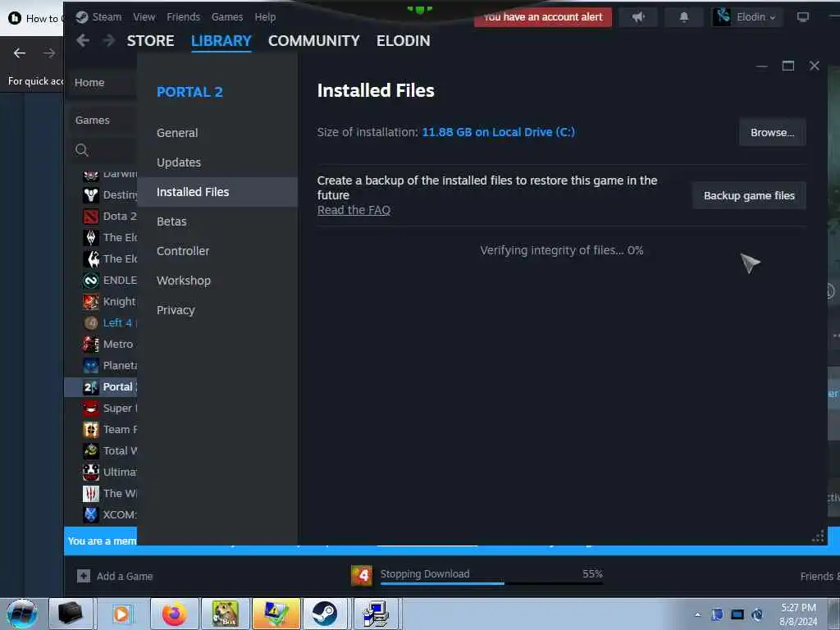The height and width of the screenshot is (630, 840).
Task: Open media player from the taskbar
Action: [121, 614]
